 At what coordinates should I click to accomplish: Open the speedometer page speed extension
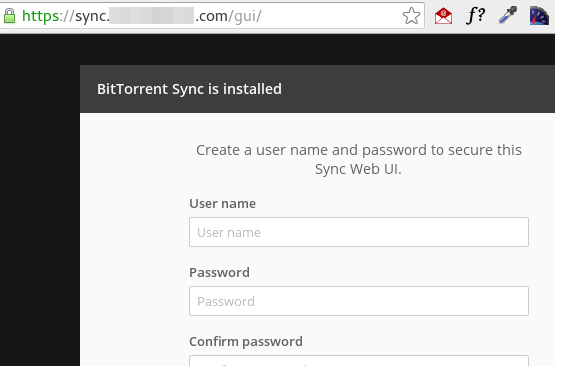point(539,16)
